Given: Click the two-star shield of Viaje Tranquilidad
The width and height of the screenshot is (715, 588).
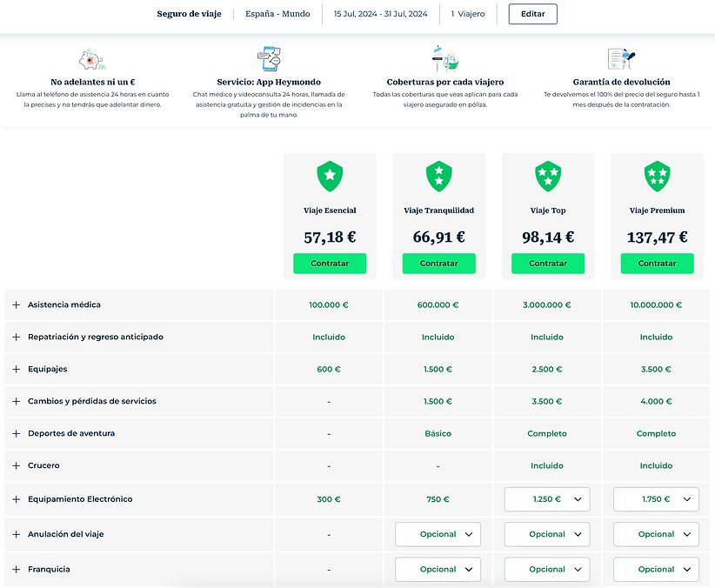Looking at the screenshot, I should (438, 176).
